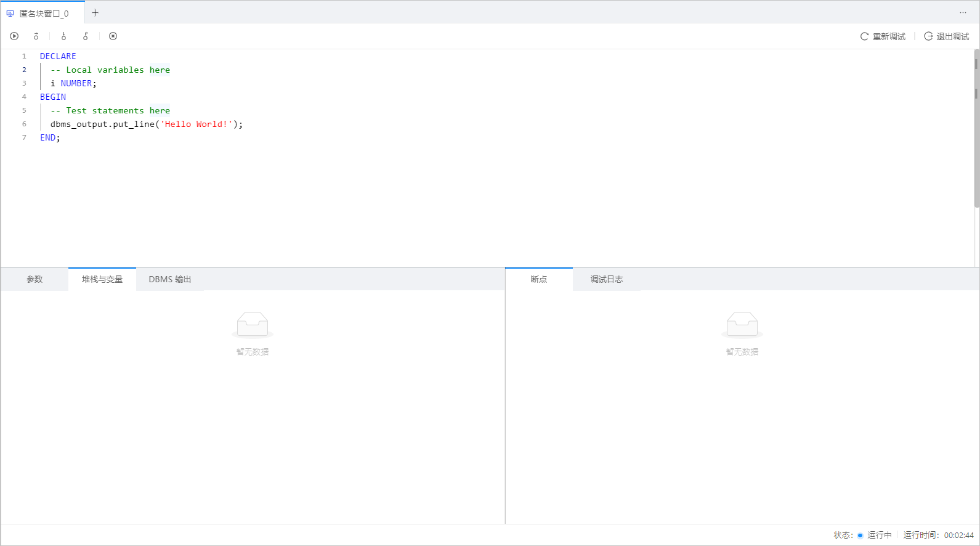Click the 运行中 status indicator
The width and height of the screenshot is (980, 546).
[x=875, y=535]
